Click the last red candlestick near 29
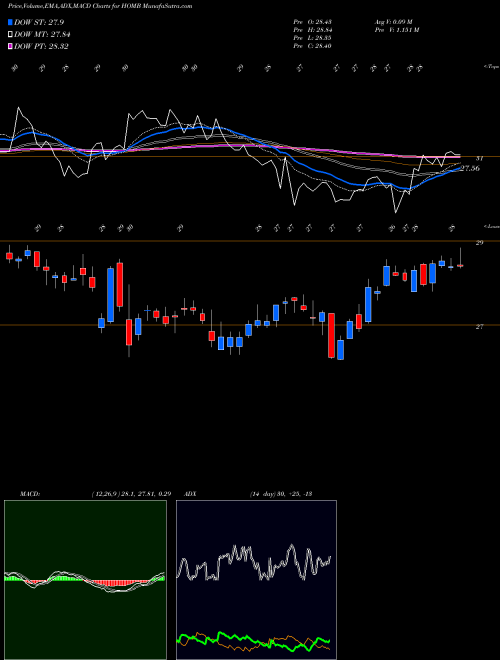This screenshot has width=500, height=660. 460,266
